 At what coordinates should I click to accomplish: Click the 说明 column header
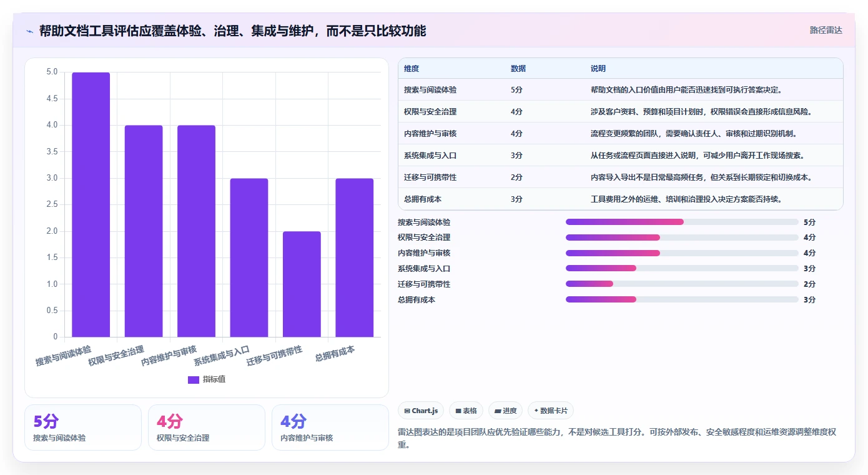coord(598,69)
